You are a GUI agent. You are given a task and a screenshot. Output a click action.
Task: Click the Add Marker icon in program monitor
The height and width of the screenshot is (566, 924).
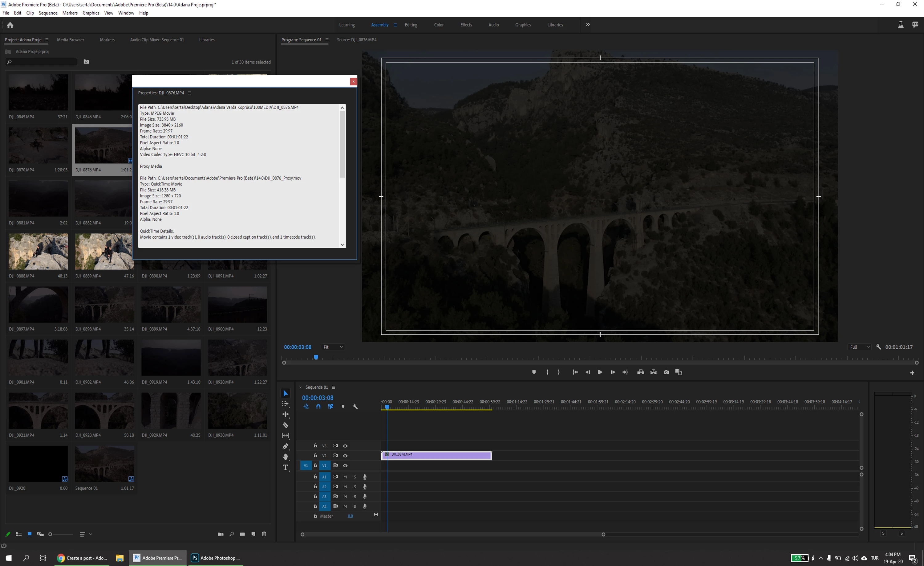[x=534, y=372]
